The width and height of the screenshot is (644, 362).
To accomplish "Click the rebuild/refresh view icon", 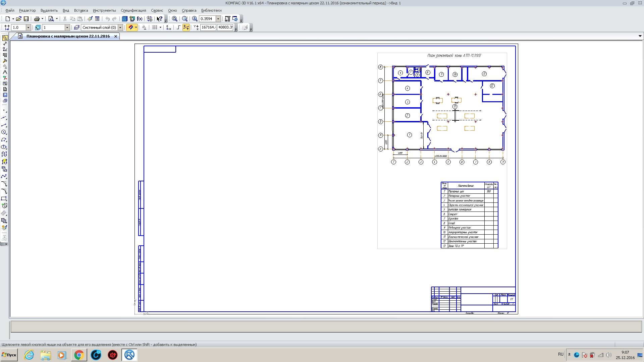I will click(235, 19).
